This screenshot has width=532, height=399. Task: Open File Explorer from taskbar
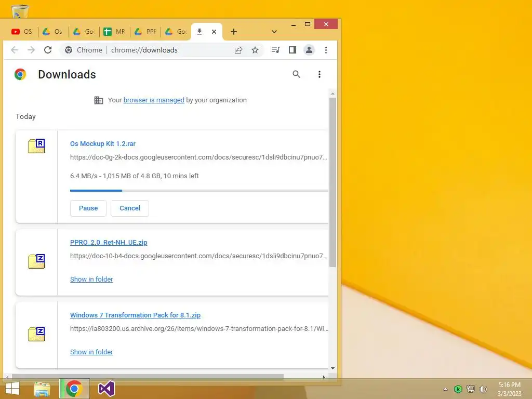[42, 389]
